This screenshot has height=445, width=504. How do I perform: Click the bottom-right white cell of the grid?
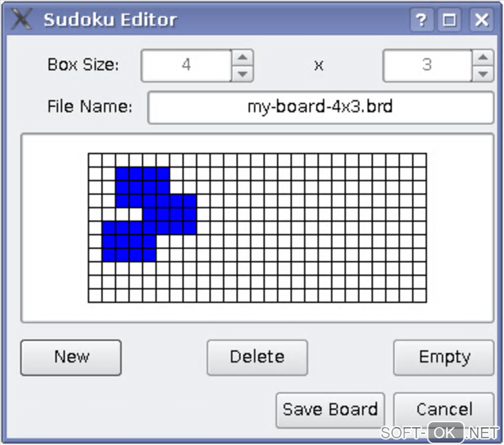pyautogui.click(x=420, y=295)
